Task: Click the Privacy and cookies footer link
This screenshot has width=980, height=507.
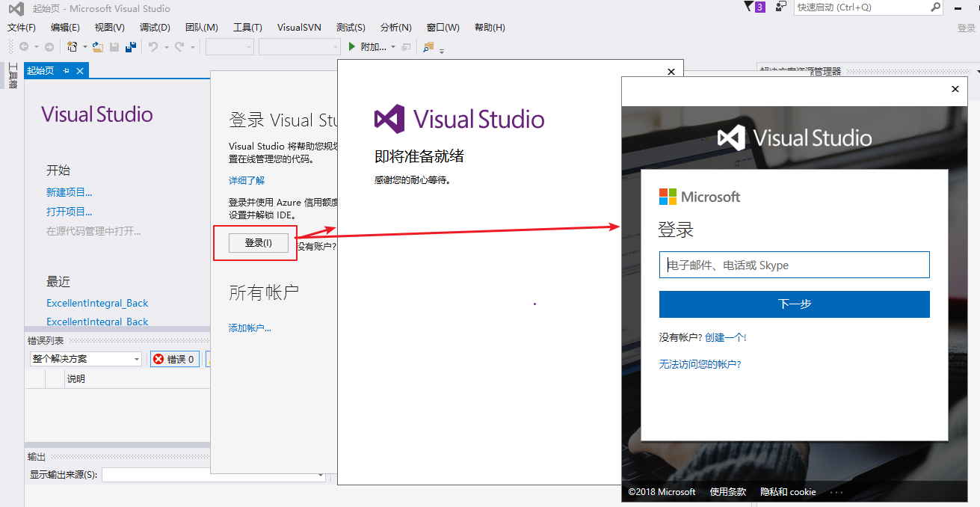Action: pyautogui.click(x=788, y=492)
